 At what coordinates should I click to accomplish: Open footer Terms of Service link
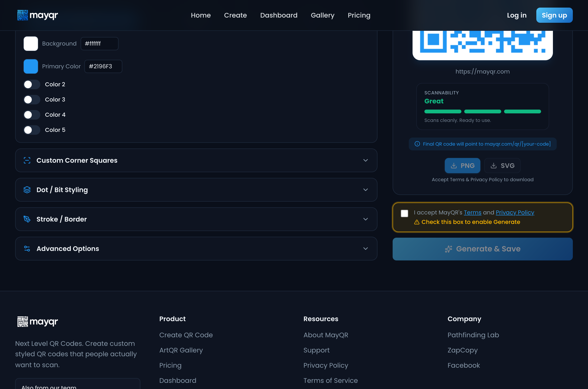click(331, 380)
